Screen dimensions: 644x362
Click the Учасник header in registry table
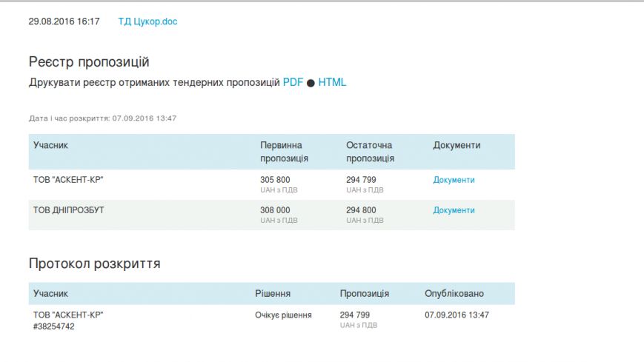[x=50, y=145]
